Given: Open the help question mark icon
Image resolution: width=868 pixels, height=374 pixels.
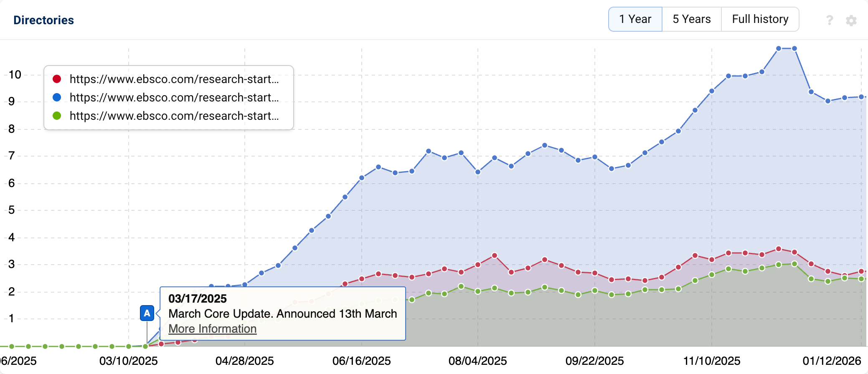Looking at the screenshot, I should (x=830, y=20).
